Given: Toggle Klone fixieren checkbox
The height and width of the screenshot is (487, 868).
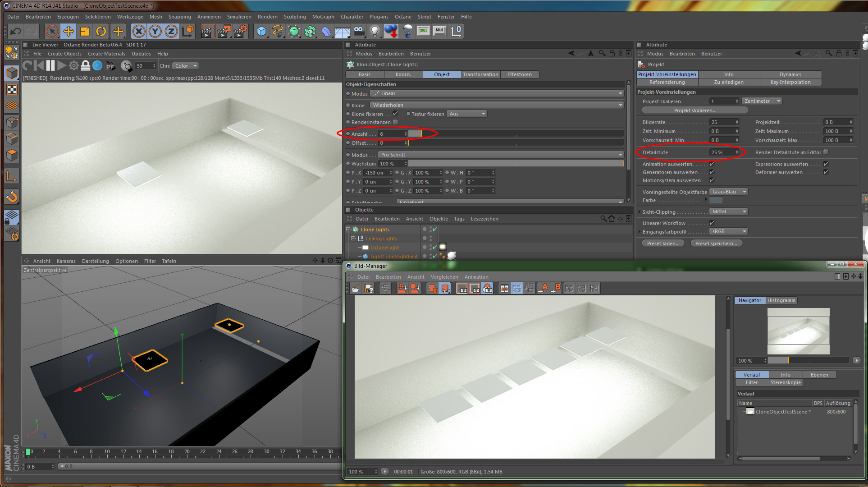Looking at the screenshot, I should (395, 114).
